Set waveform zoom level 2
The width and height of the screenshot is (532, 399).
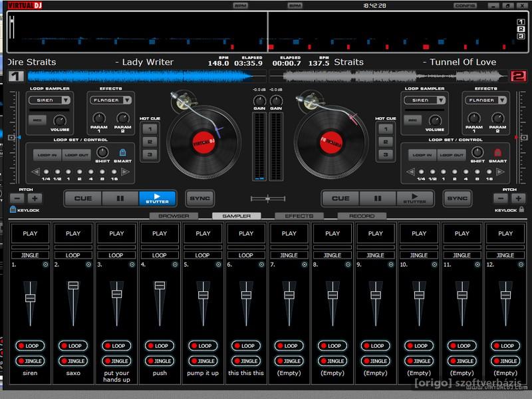tap(521, 29)
